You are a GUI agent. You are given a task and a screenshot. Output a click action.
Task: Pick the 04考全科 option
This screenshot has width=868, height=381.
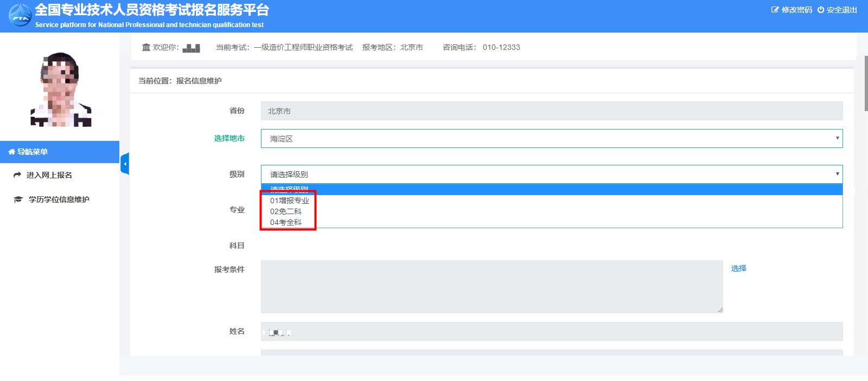(x=286, y=222)
